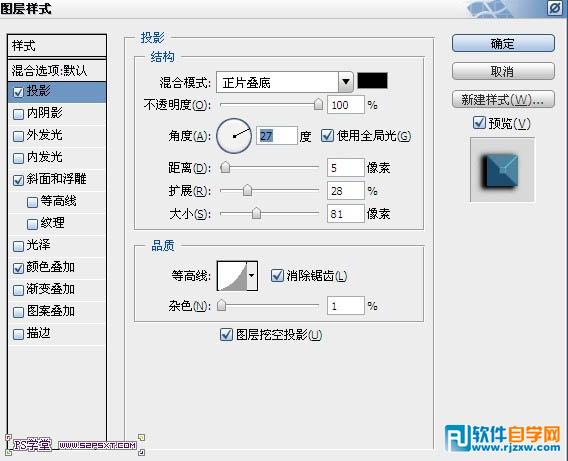Click the opacity value field showing 100
Screen dimensions: 568x461
pos(346,105)
